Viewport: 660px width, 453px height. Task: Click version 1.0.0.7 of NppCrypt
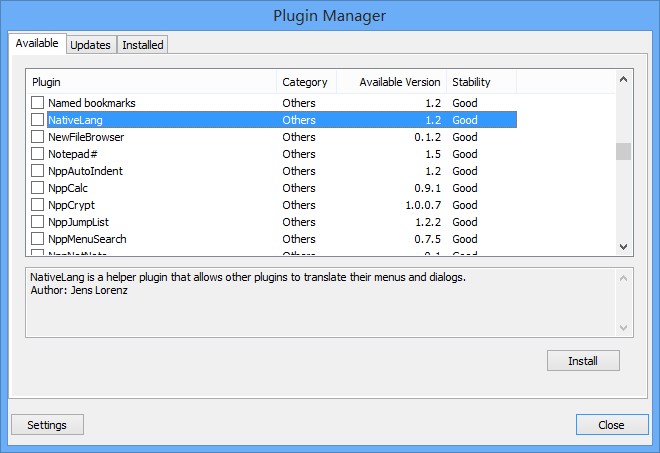423,205
